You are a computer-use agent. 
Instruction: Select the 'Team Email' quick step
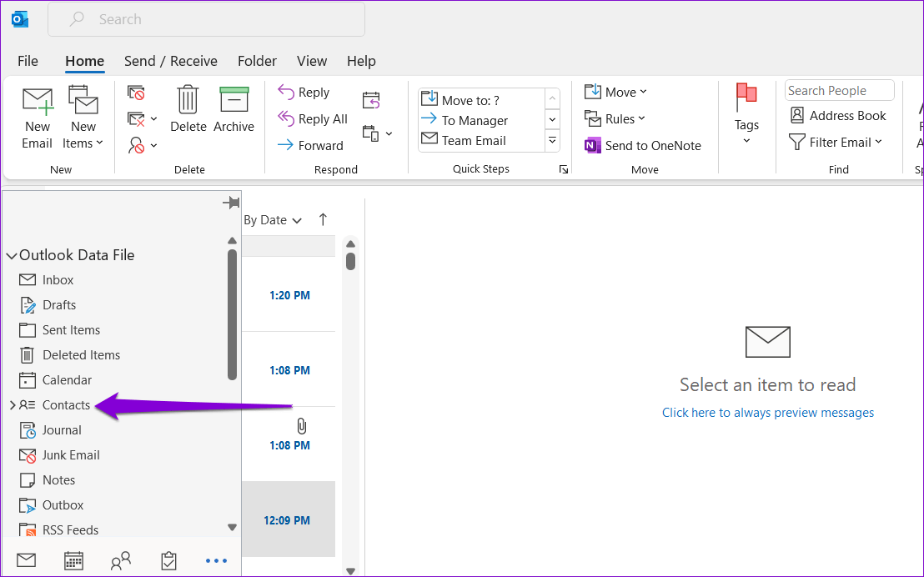pos(464,140)
